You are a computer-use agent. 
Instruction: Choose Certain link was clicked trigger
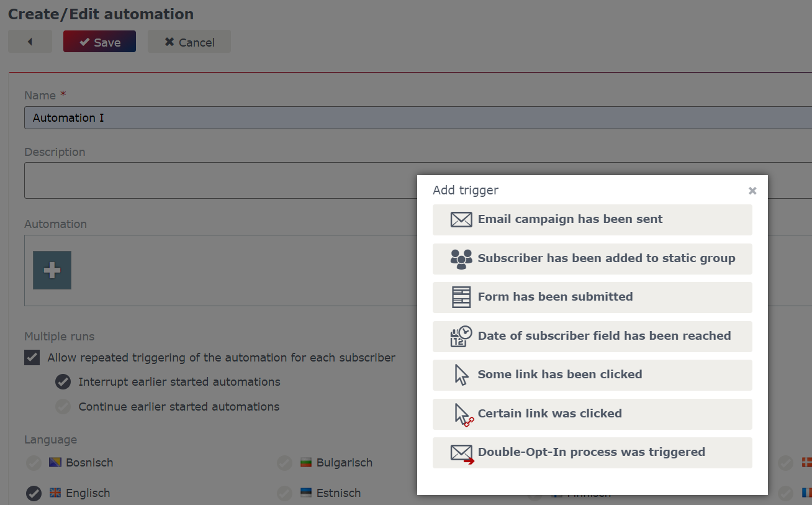pos(592,414)
